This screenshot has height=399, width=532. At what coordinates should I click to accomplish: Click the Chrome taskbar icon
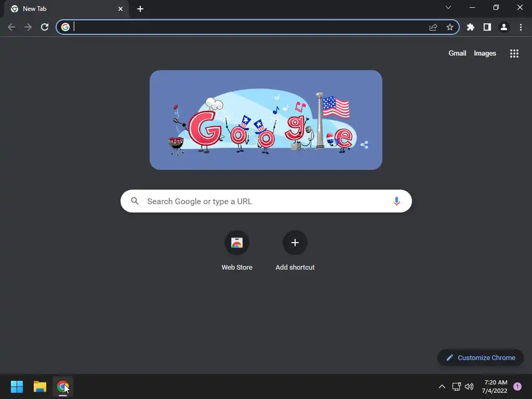pyautogui.click(x=63, y=387)
